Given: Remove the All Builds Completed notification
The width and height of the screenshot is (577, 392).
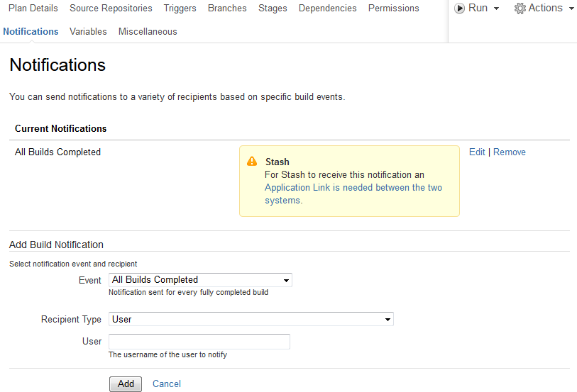Looking at the screenshot, I should pyautogui.click(x=510, y=152).
